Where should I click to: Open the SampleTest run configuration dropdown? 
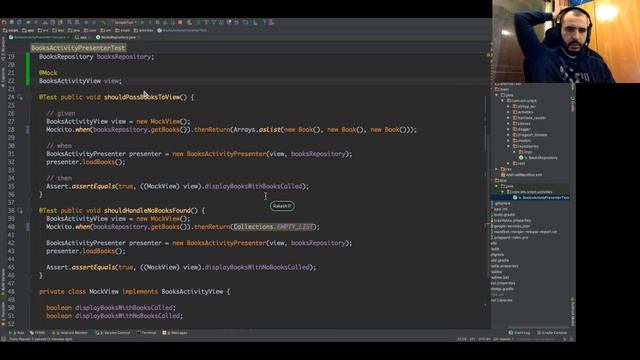pyautogui.click(x=125, y=22)
